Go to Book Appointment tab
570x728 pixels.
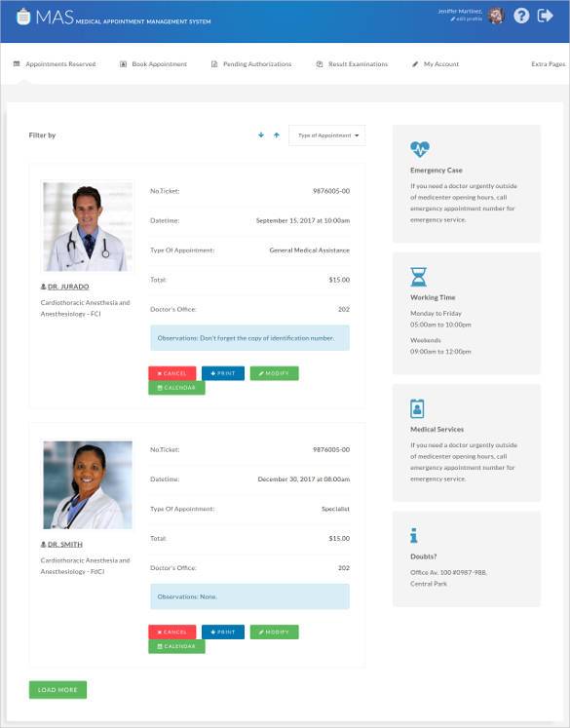click(154, 64)
